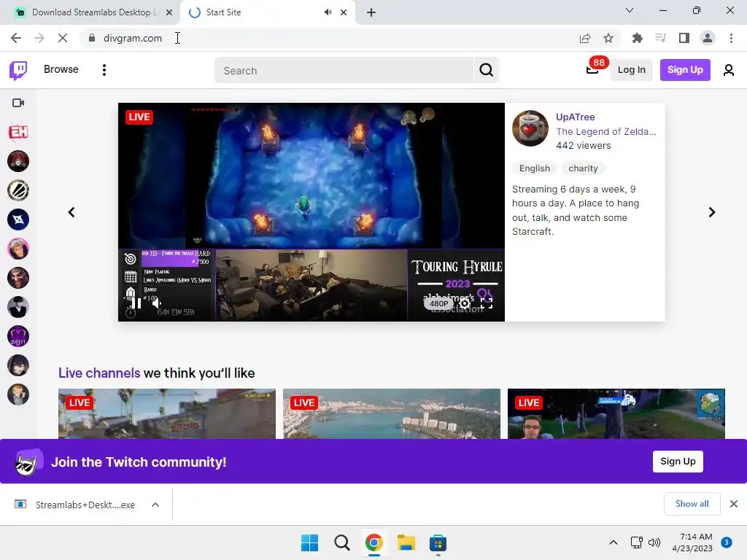
Task: Click the camera icon in left sidebar
Action: (18, 103)
